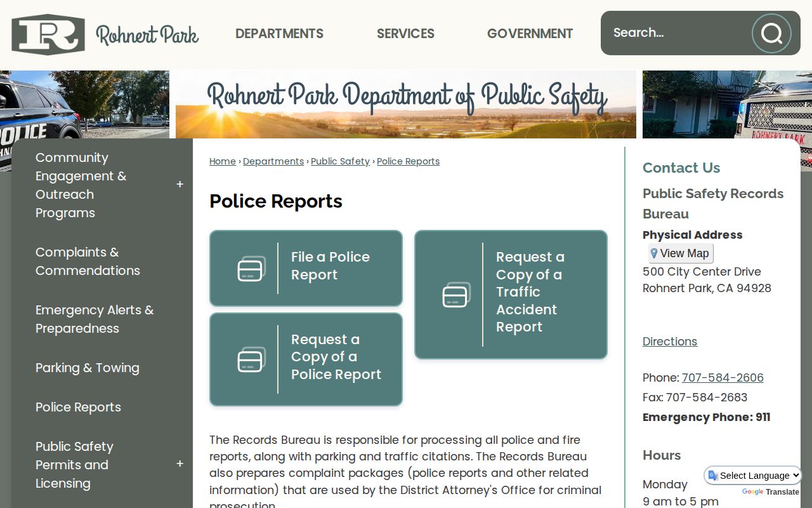
Task: Open the Services menu
Action: click(x=405, y=34)
